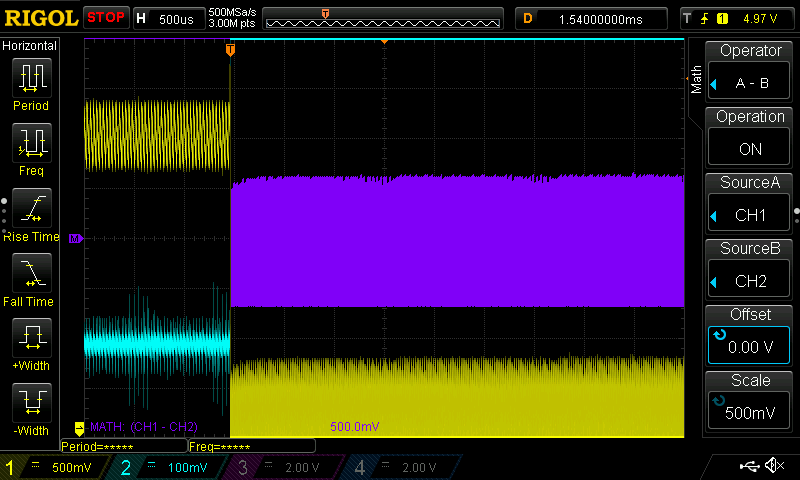This screenshot has width=800, height=480.
Task: Select the Freq measurement icon
Action: pyautogui.click(x=32, y=143)
